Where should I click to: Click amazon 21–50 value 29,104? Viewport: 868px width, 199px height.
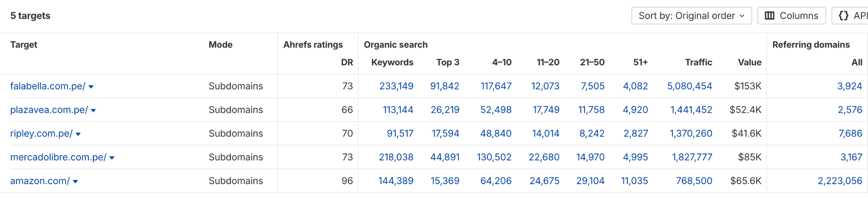point(590,181)
